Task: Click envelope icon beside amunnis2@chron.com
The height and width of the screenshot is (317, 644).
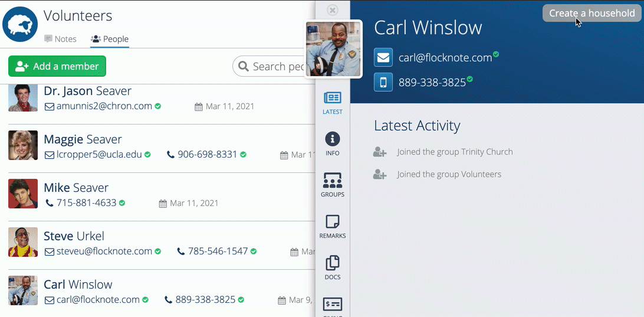Action: coord(50,106)
